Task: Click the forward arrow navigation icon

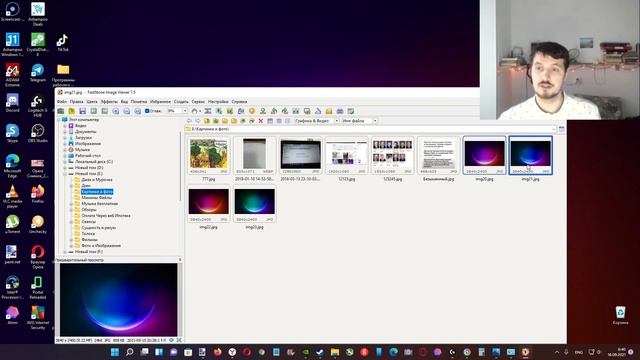Action: tap(198, 121)
